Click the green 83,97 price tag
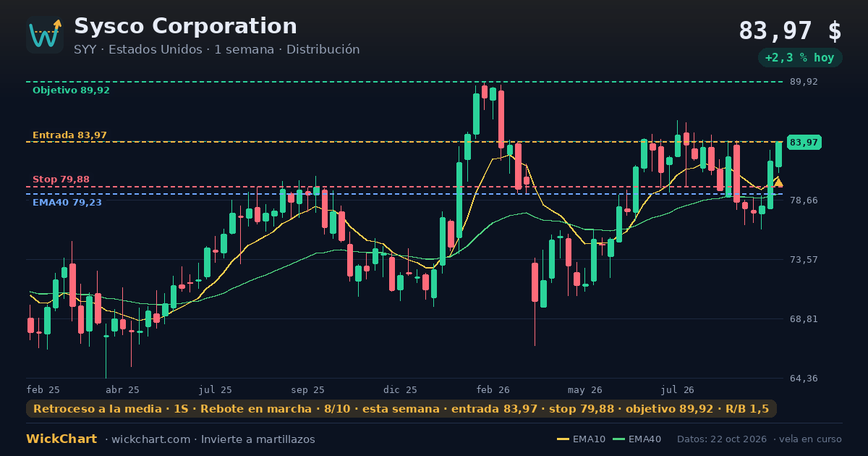Screen dimensions: 868x456 804,143
